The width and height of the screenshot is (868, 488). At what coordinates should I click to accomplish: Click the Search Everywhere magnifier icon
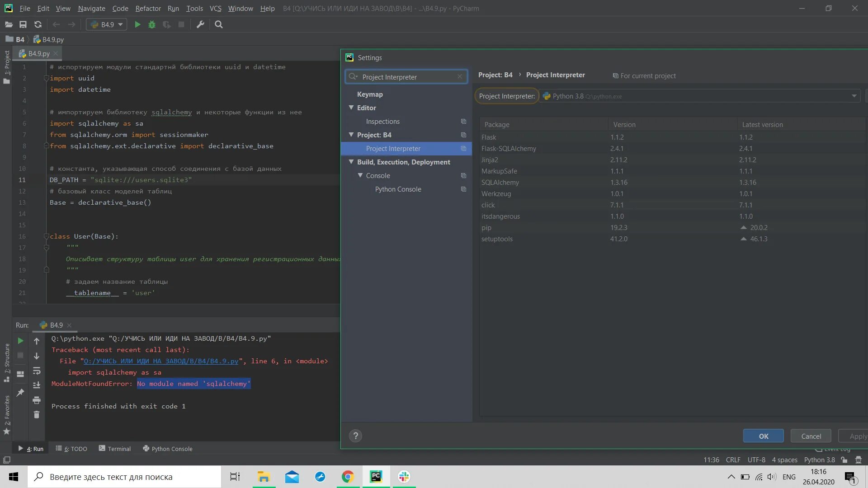click(x=219, y=24)
